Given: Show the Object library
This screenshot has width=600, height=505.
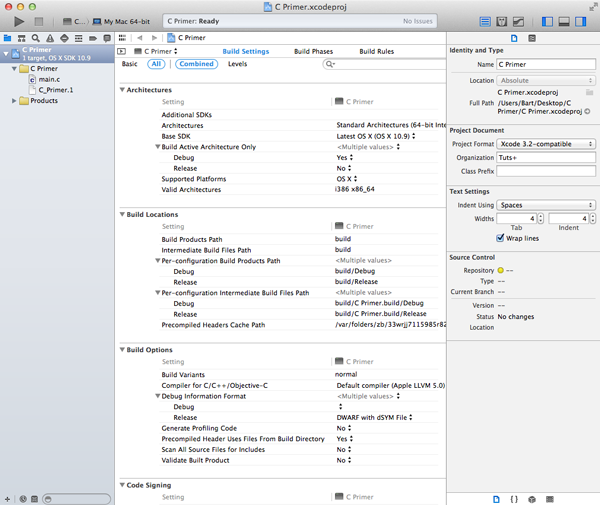Looking at the screenshot, I should [532, 499].
